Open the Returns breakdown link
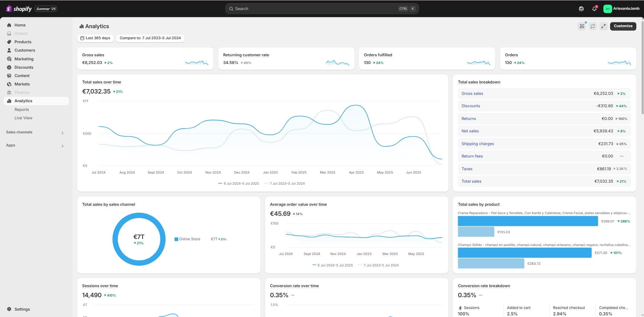This screenshot has height=317, width=644. tap(468, 119)
